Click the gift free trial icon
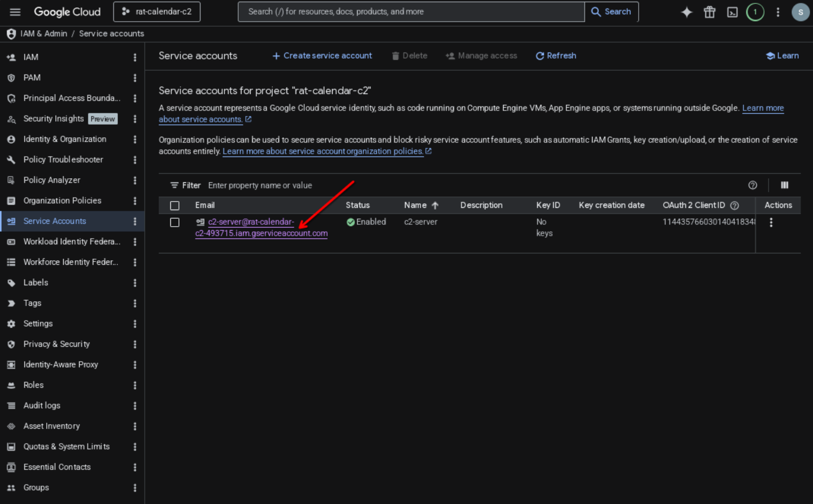The width and height of the screenshot is (813, 504). click(709, 12)
